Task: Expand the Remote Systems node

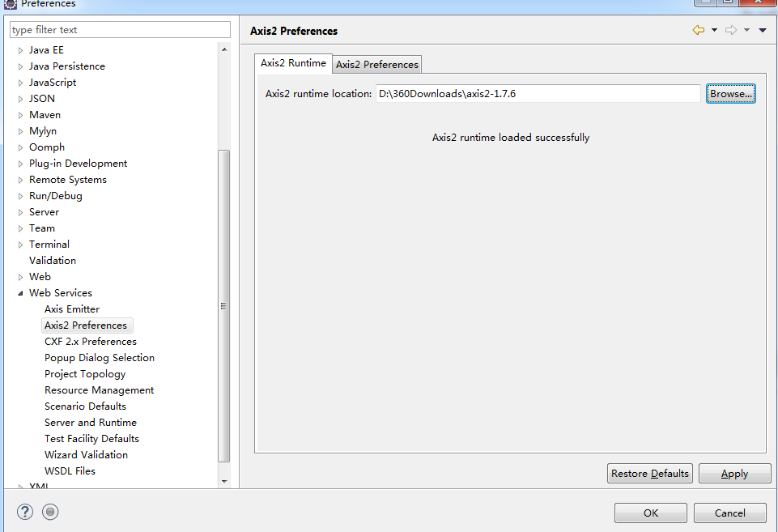Action: coord(20,180)
